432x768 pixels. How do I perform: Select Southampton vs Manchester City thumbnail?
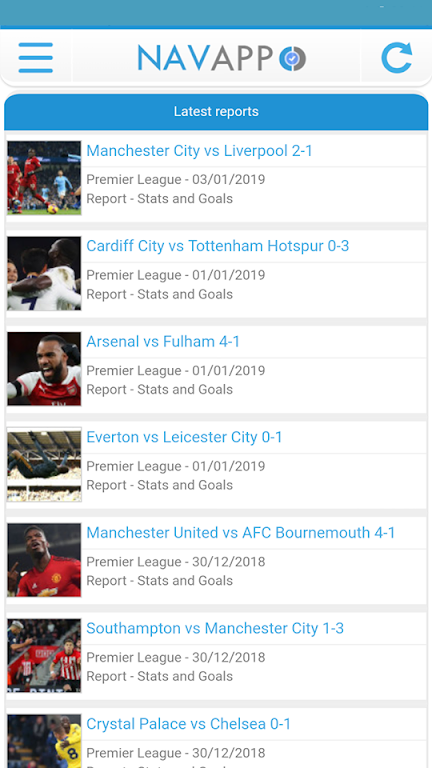[x=44, y=655]
